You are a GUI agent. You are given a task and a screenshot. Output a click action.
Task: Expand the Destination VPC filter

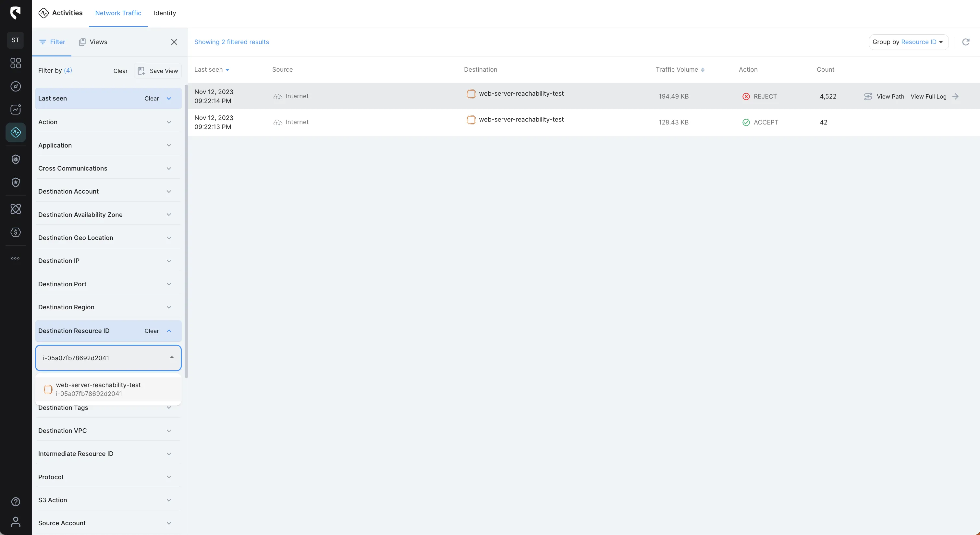click(x=108, y=431)
